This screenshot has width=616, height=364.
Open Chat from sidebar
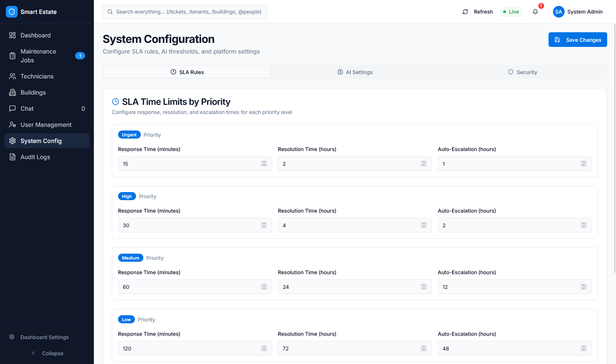click(x=27, y=109)
